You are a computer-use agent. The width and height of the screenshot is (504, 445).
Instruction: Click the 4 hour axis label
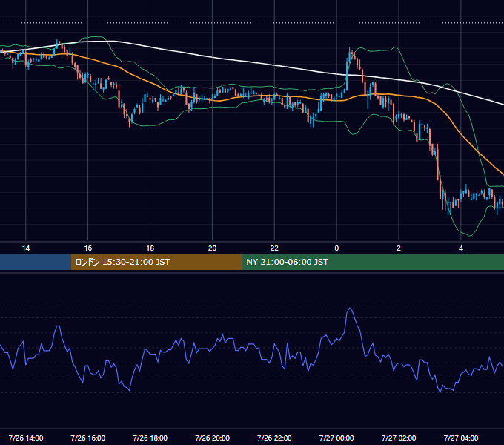[461, 248]
